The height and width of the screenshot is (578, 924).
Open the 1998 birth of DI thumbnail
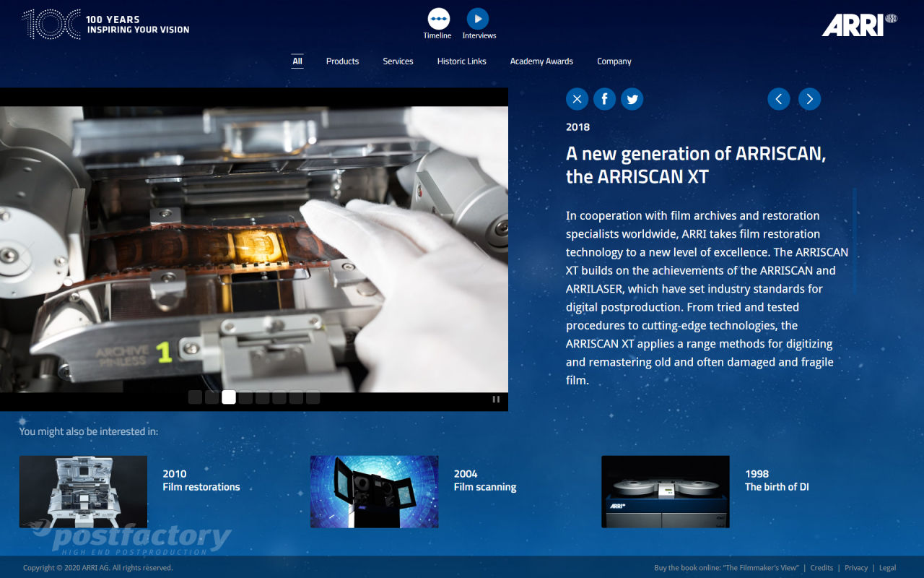click(x=666, y=491)
